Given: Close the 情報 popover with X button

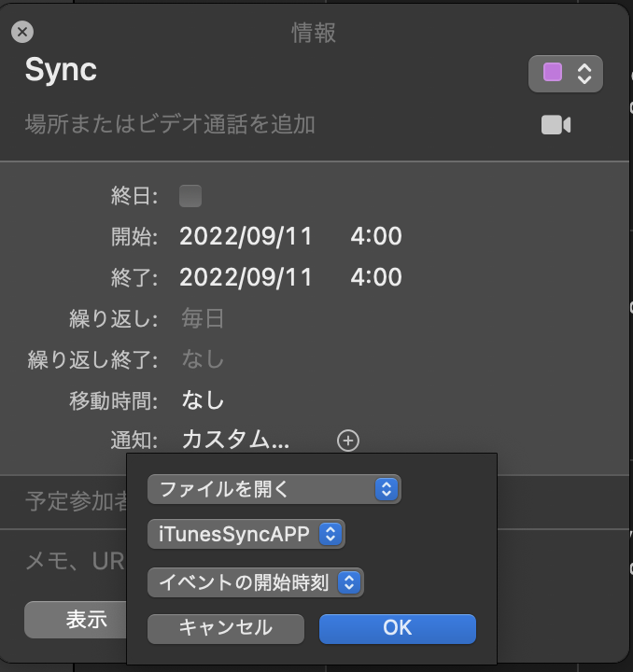Looking at the screenshot, I should coord(22,33).
